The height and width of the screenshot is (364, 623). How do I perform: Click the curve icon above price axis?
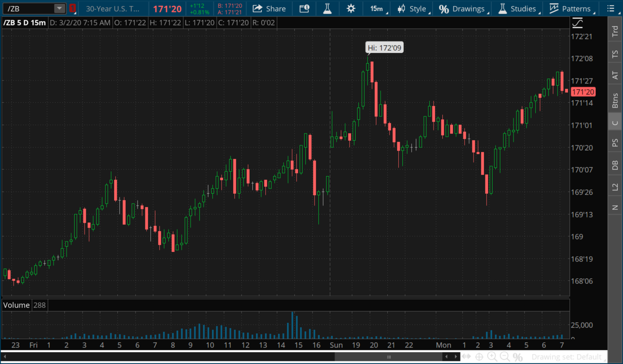[x=577, y=23]
